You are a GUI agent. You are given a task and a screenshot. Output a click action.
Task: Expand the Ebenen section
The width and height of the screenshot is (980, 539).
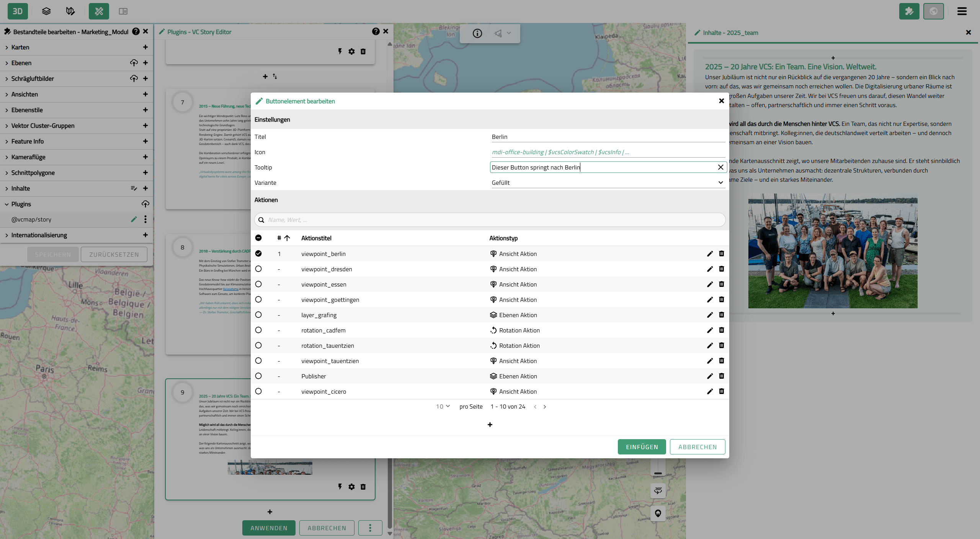(x=7, y=63)
